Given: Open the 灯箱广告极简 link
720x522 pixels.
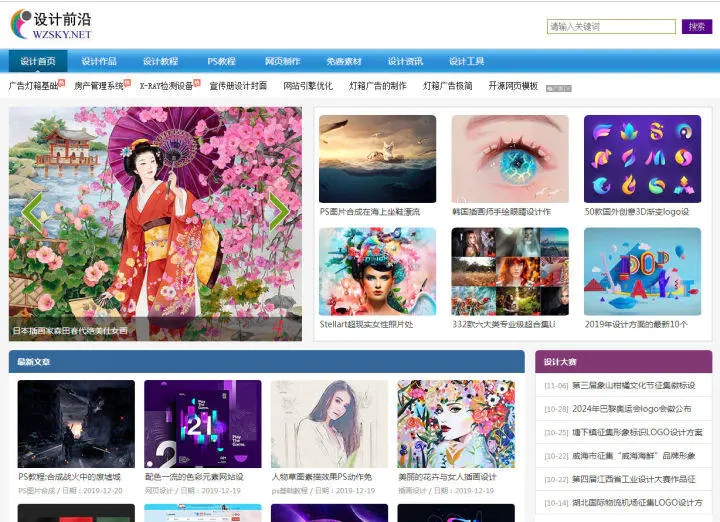Looking at the screenshot, I should (x=448, y=86).
